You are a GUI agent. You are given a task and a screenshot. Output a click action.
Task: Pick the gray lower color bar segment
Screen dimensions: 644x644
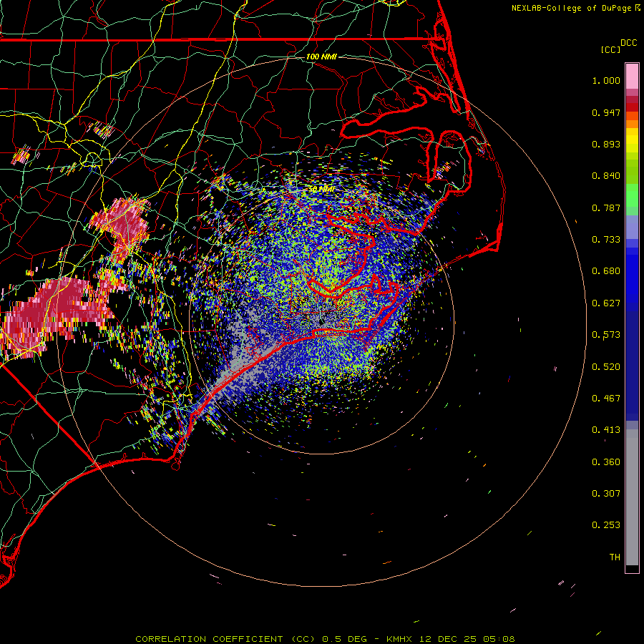[x=632, y=501]
